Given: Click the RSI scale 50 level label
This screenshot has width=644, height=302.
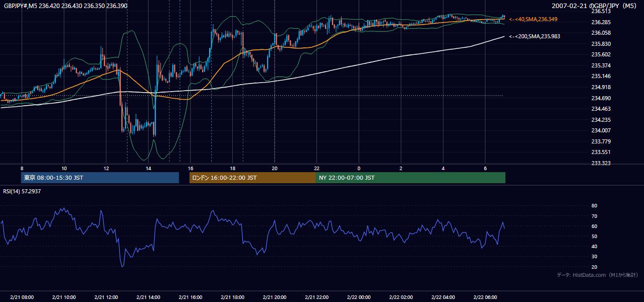Looking at the screenshot, I should [594, 236].
